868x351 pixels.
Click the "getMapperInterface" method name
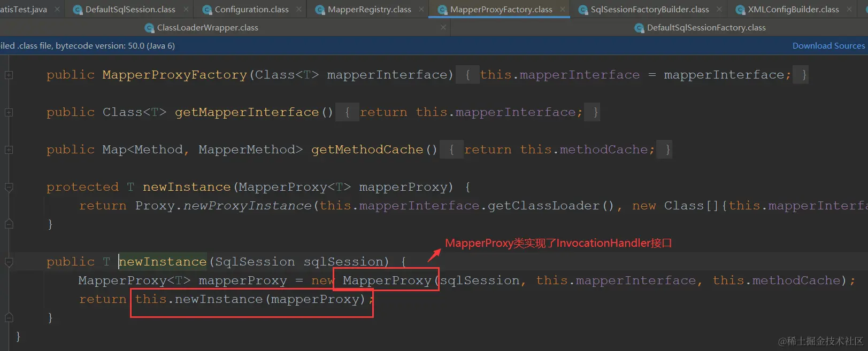(247, 112)
